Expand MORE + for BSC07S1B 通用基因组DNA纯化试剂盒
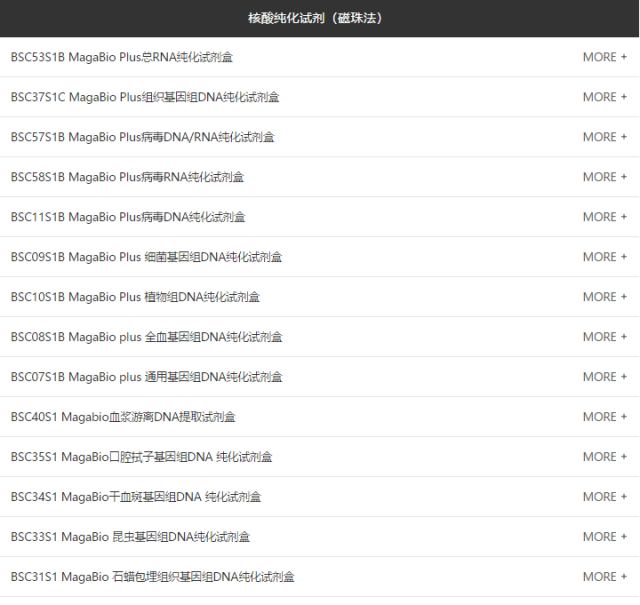 coord(604,377)
